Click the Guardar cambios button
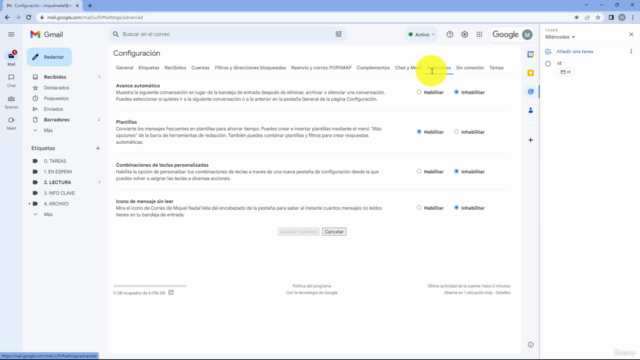Screen dimensions: 640x360 [x=298, y=232]
